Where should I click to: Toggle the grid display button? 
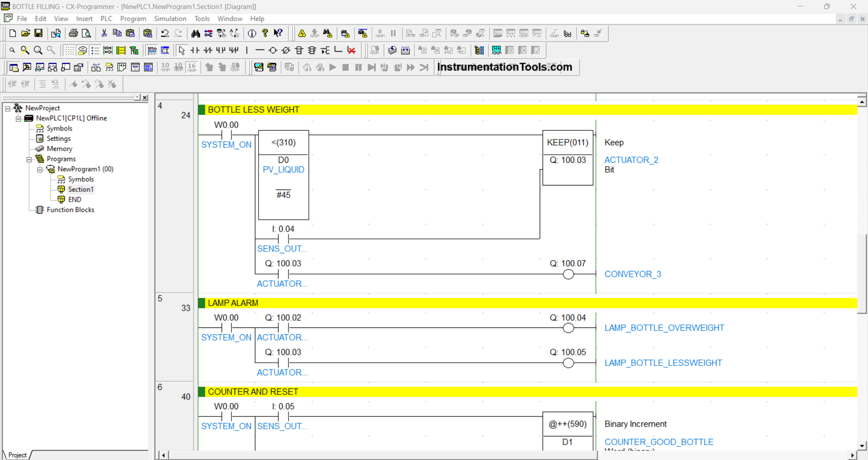pyautogui.click(x=69, y=50)
